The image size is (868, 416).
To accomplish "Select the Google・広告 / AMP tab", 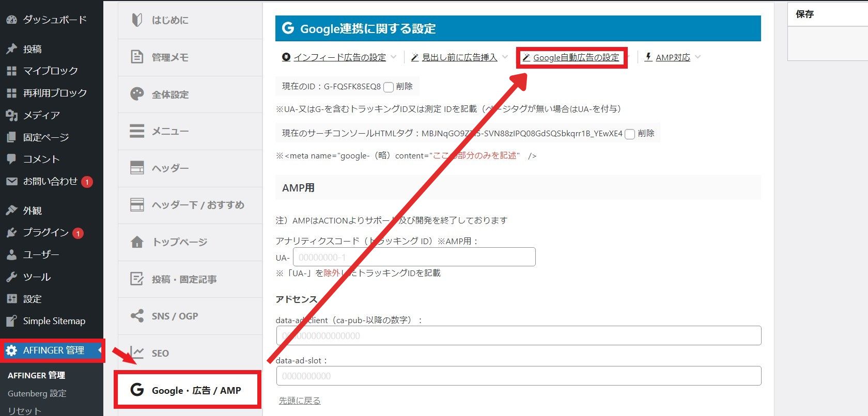I will (189, 390).
